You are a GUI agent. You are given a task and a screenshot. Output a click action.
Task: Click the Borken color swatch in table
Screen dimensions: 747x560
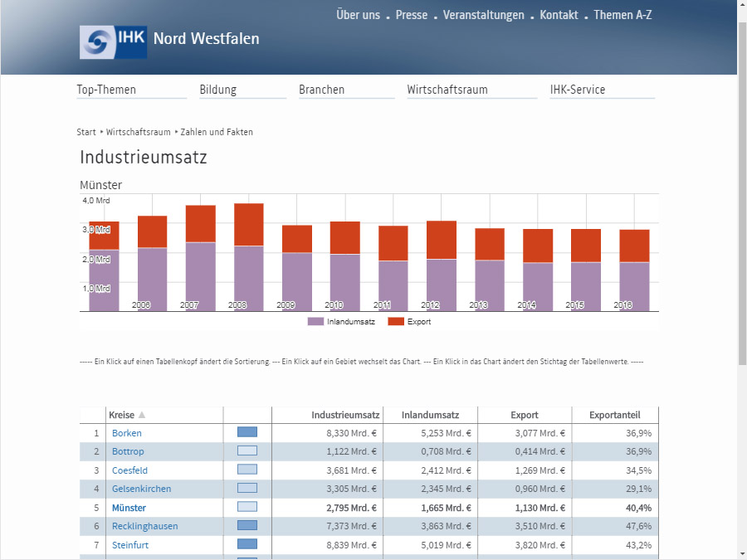point(247,432)
